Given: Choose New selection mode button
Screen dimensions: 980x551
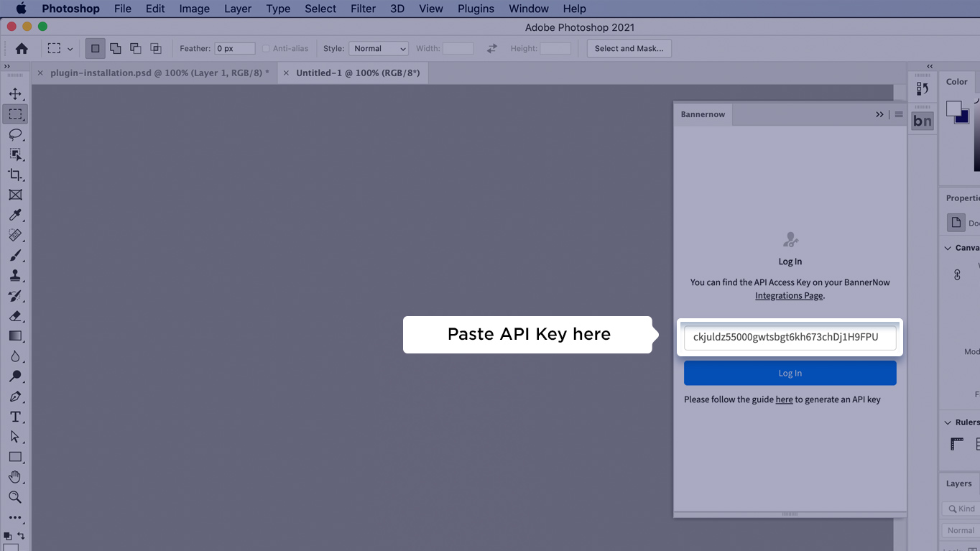Looking at the screenshot, I should (x=95, y=48).
